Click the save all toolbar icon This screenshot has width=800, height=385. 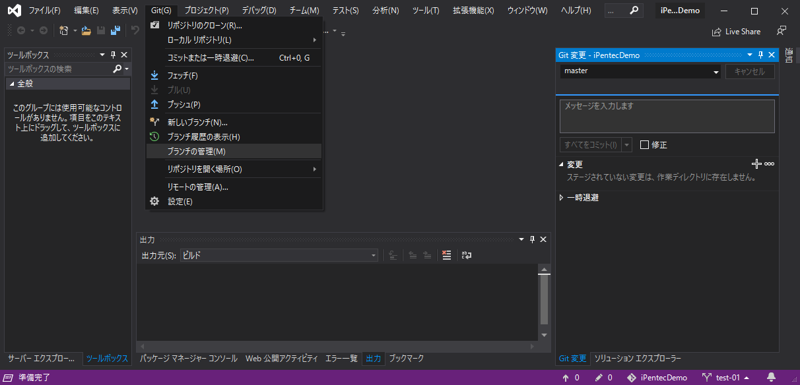pyautogui.click(x=115, y=31)
